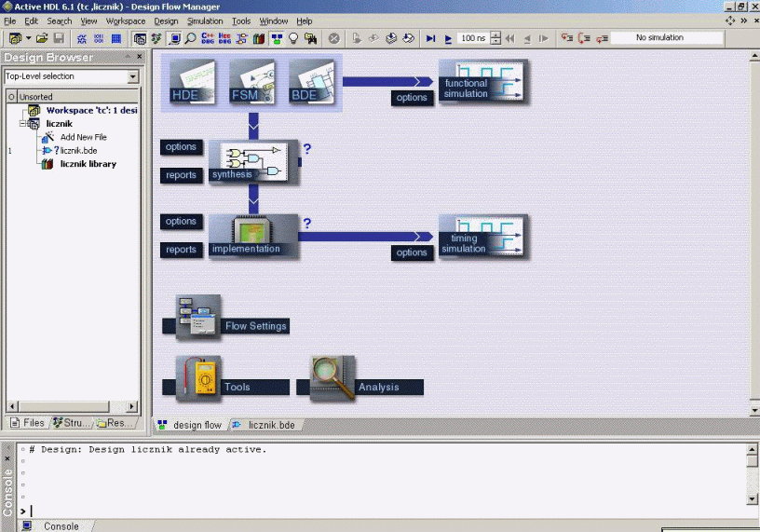The width and height of the screenshot is (760, 532).
Task: Click the run-for simulation toolbar icon
Action: click(430, 38)
